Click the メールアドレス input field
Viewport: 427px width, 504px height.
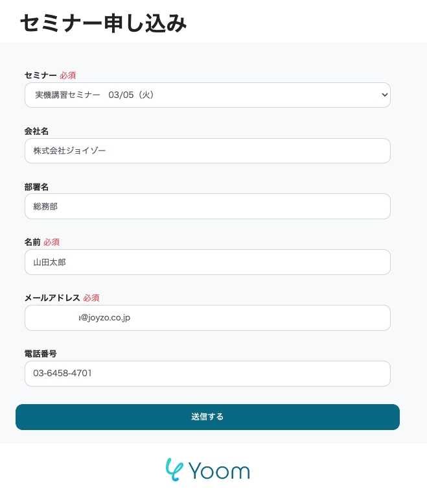(x=207, y=318)
